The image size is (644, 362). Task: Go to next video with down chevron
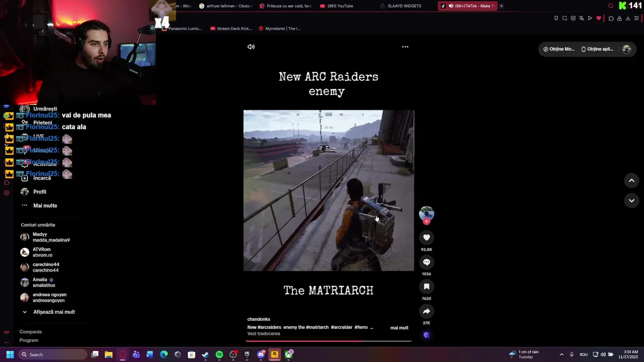tap(631, 201)
